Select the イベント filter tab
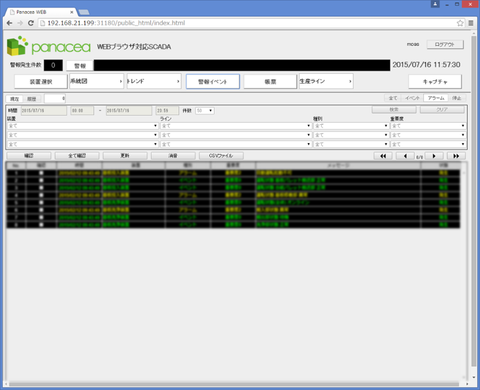The height and width of the screenshot is (390, 480). (x=413, y=98)
